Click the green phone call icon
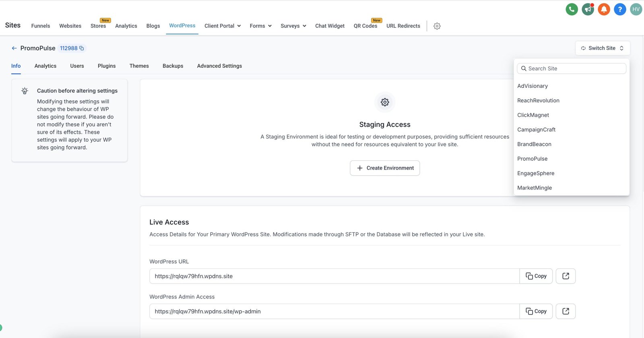Image resolution: width=644 pixels, height=338 pixels. coord(572,9)
